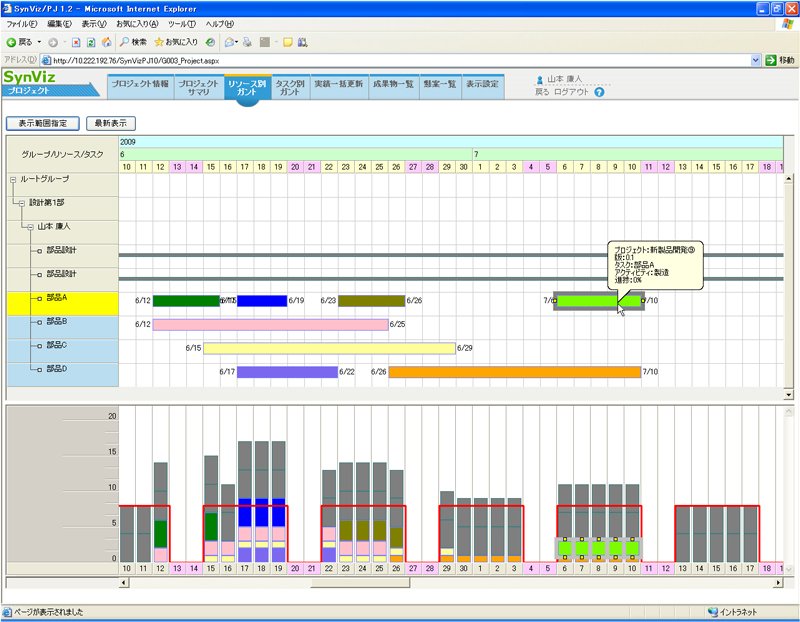Screen dimensions: 800x622
Task: Collapse the 山本 康人 tree node
Action: pyautogui.click(x=30, y=227)
